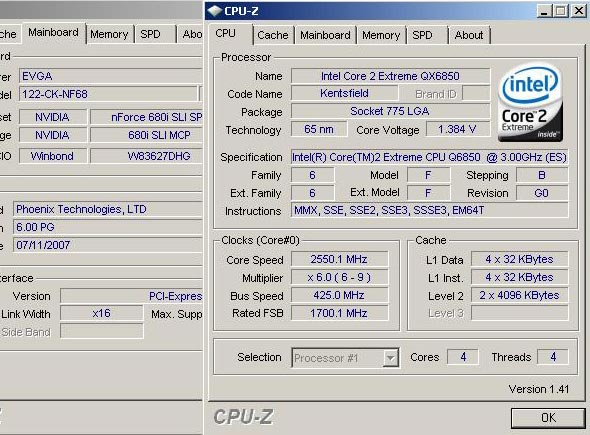Click the Version 1.41 label

[x=538, y=389]
